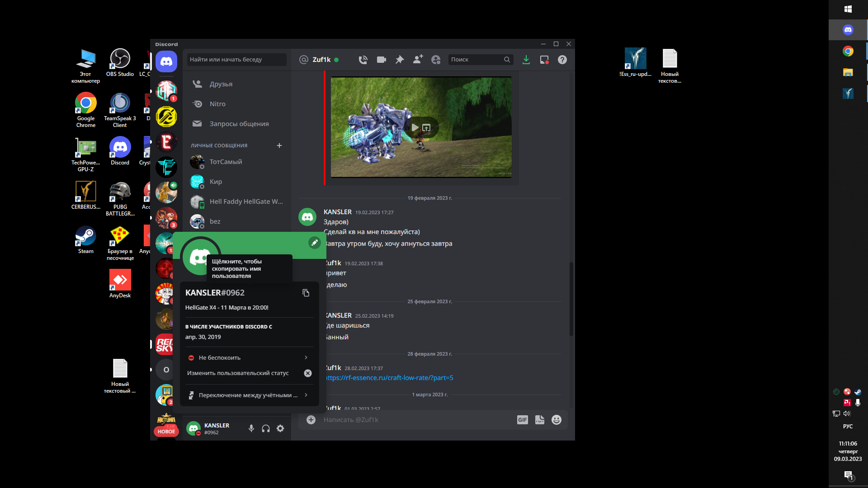Click Windows Start button in taskbar
The height and width of the screenshot is (488, 868).
(848, 9)
